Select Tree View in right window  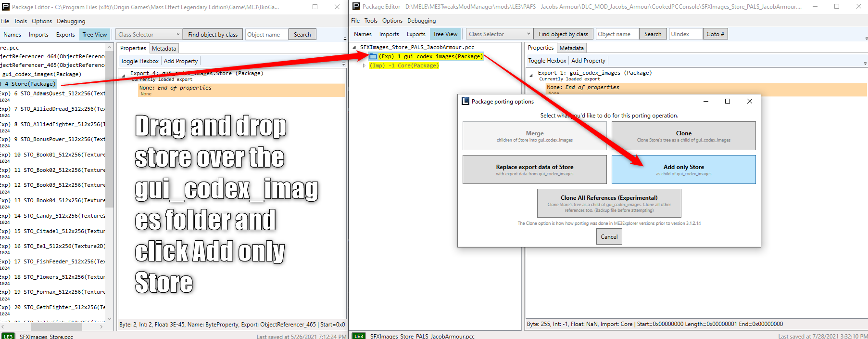coord(445,34)
